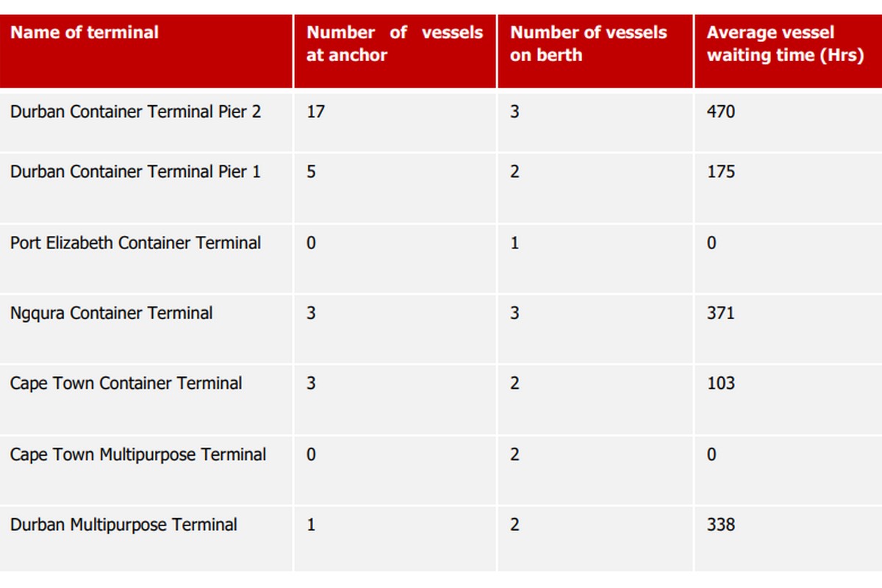Click the Durban Container Terminal Pier 2 cell

135,112
